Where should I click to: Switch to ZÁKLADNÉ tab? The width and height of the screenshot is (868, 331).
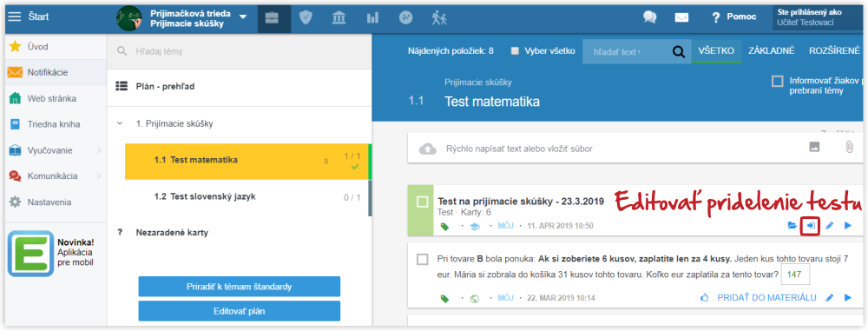[x=771, y=50]
